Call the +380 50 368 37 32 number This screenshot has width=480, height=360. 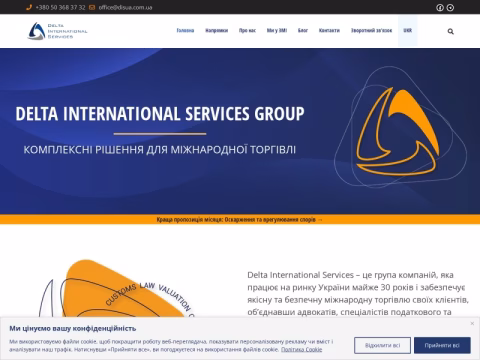(x=60, y=7)
